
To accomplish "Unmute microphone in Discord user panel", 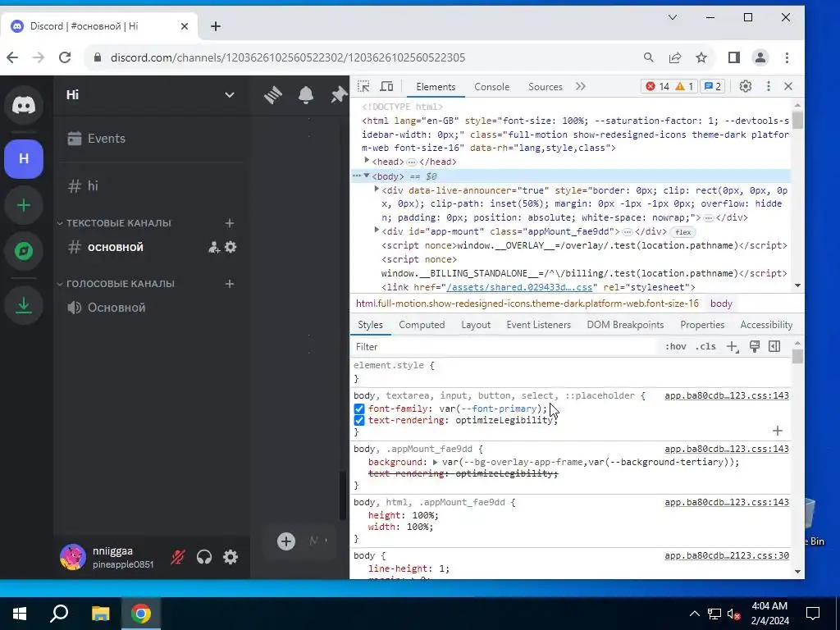I will coord(178,557).
